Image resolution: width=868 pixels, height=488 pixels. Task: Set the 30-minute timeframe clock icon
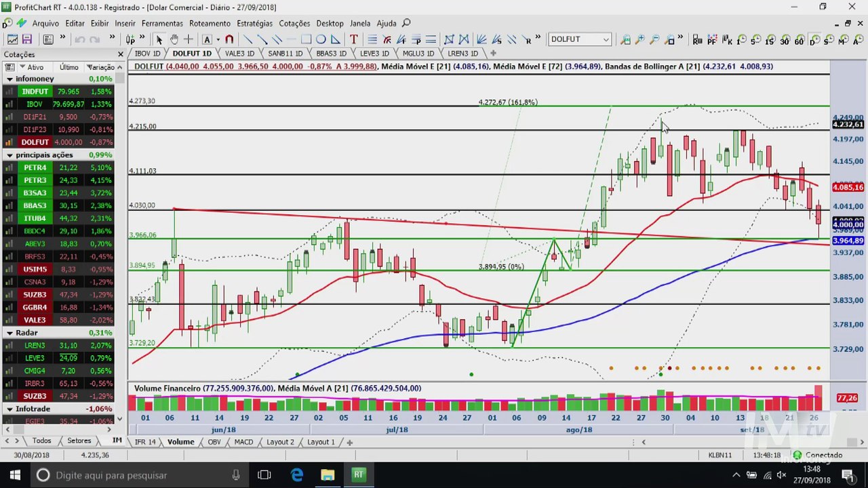click(x=785, y=39)
